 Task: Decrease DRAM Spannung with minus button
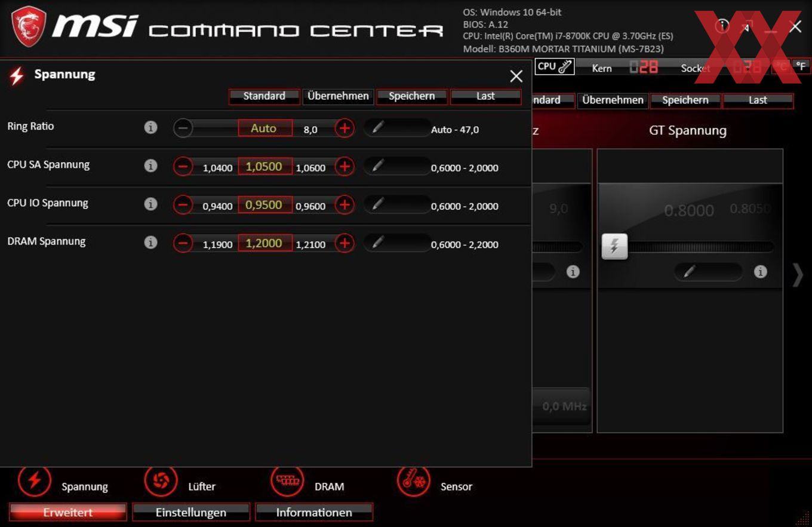point(183,243)
